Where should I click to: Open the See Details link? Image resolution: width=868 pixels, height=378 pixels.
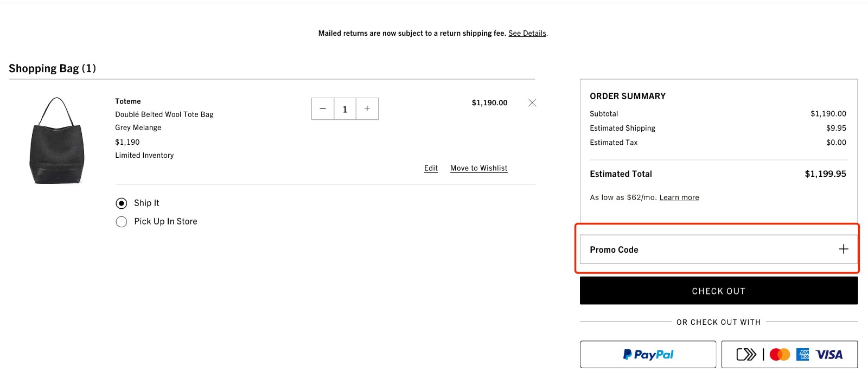tap(527, 33)
